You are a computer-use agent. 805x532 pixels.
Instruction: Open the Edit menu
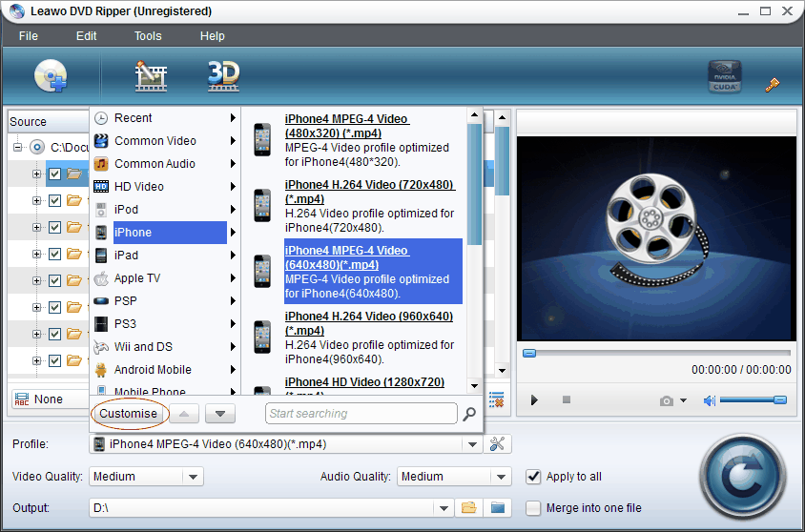coord(86,36)
